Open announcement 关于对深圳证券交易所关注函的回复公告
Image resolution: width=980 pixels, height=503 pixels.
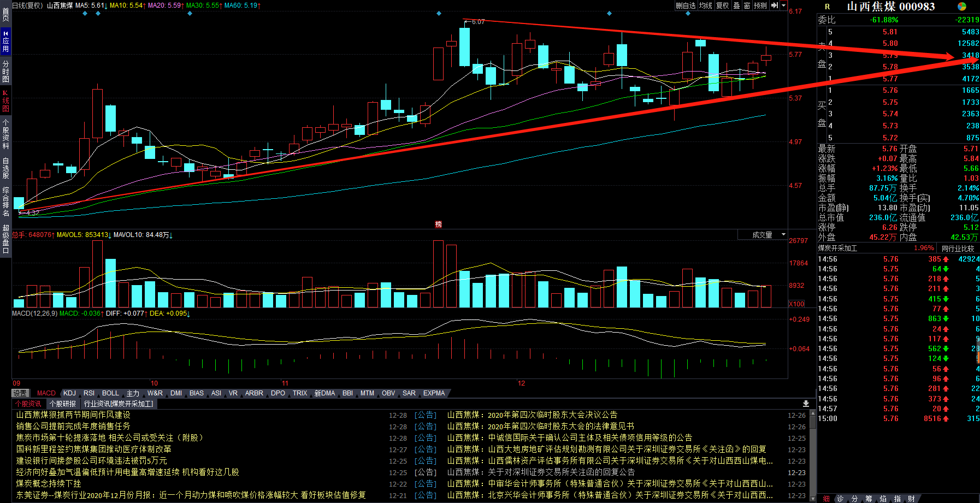tap(541, 472)
